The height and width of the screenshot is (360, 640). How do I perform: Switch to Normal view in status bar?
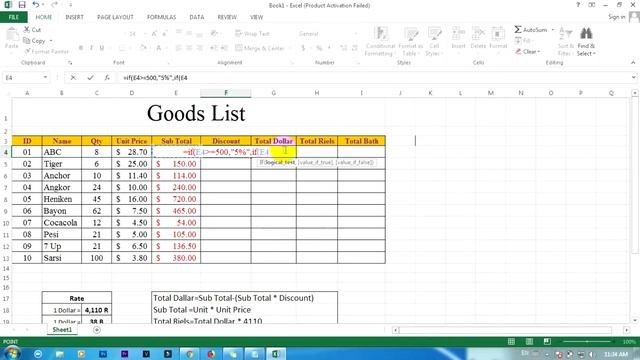(511, 342)
